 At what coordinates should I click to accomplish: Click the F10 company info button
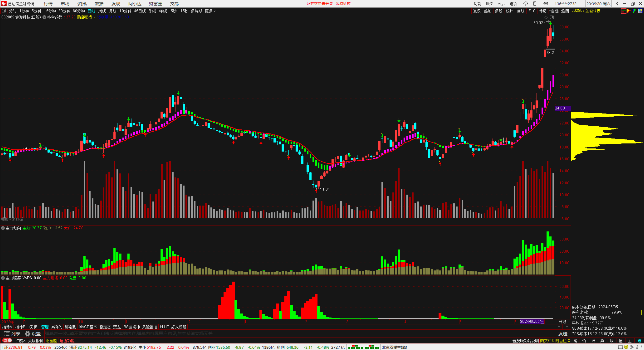coord(532,11)
